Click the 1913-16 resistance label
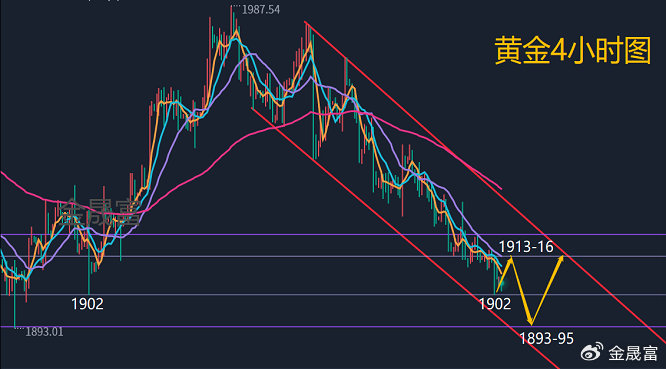 (526, 247)
